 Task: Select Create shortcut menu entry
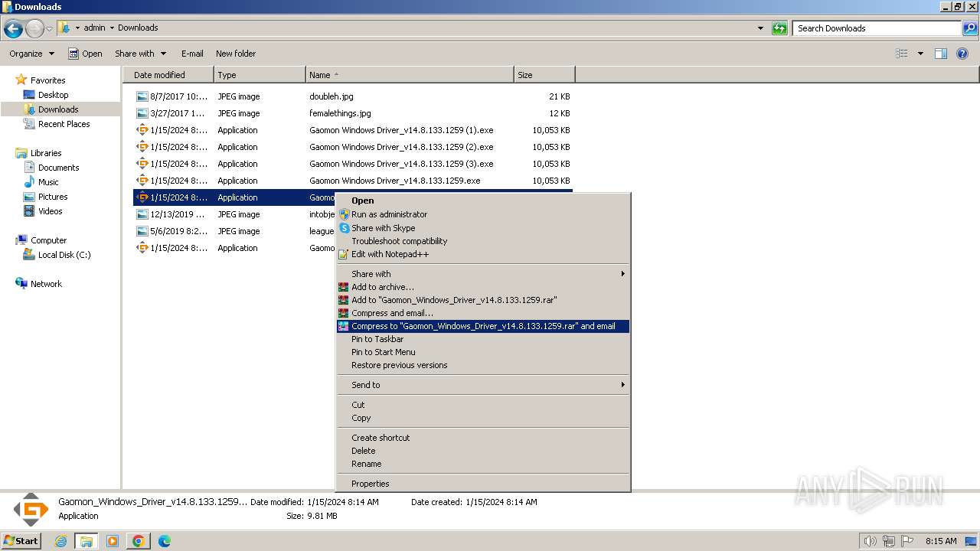[482, 438]
